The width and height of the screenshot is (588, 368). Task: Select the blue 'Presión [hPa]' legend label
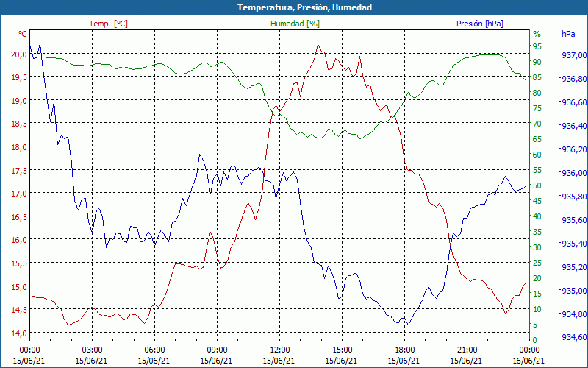pyautogui.click(x=480, y=24)
